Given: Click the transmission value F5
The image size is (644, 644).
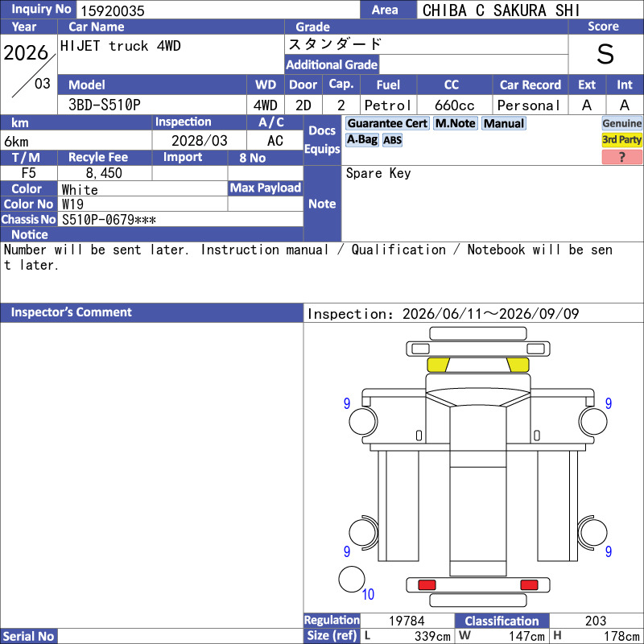Looking at the screenshot, I should coord(28,173).
